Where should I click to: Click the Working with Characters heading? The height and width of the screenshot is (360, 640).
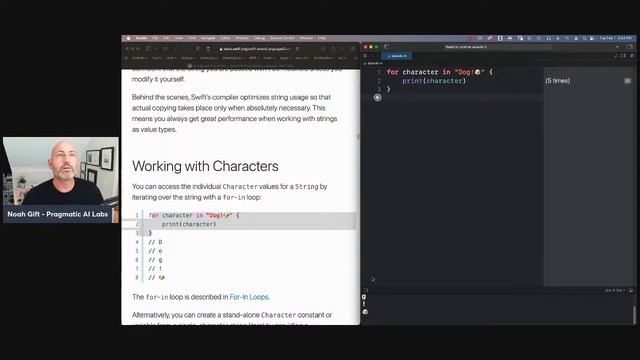click(x=205, y=166)
